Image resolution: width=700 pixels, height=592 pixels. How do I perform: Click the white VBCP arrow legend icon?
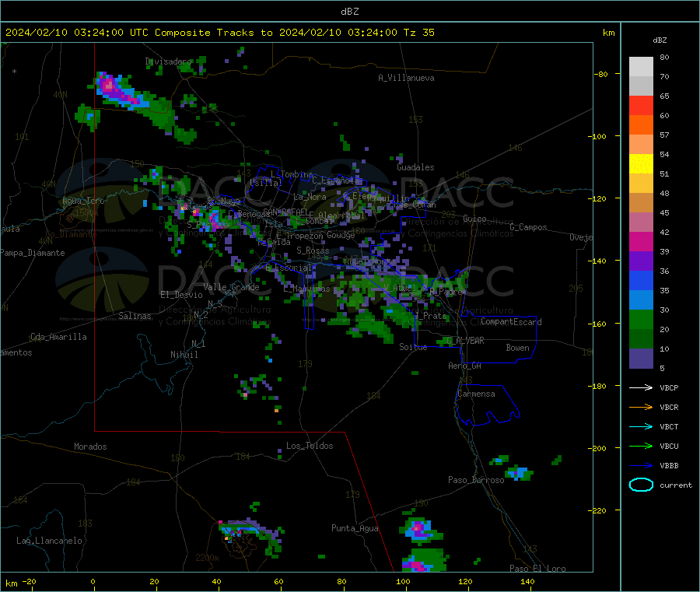pos(641,387)
